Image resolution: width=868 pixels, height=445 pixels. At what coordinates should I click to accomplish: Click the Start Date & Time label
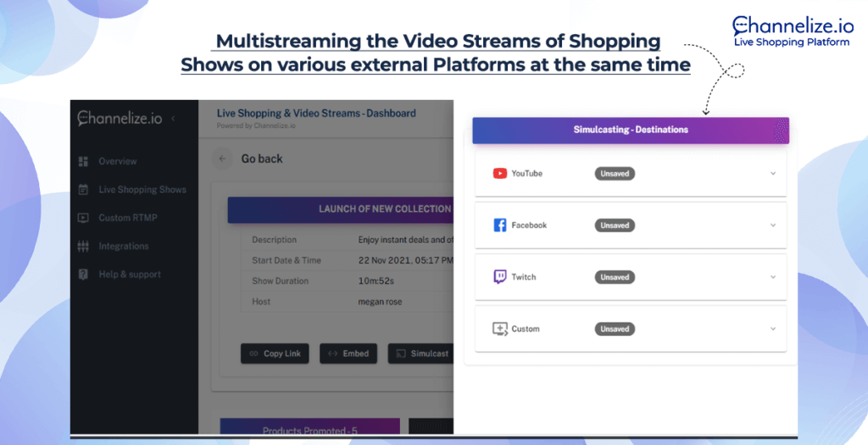point(287,260)
